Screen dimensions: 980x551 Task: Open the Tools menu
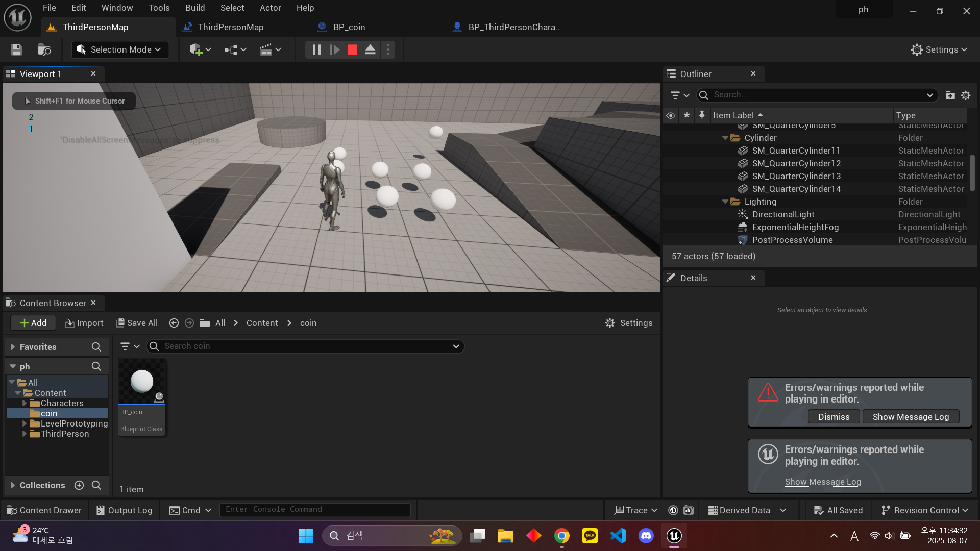[x=159, y=8]
